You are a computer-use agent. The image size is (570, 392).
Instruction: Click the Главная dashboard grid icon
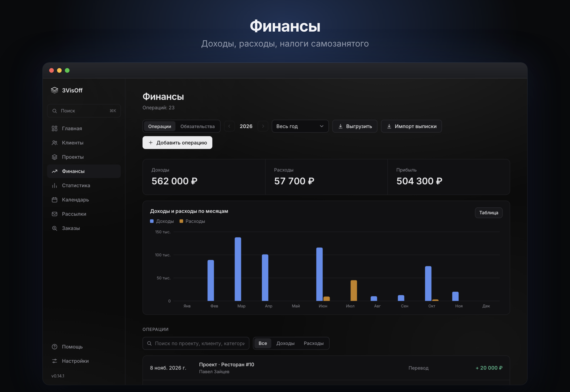[54, 129]
